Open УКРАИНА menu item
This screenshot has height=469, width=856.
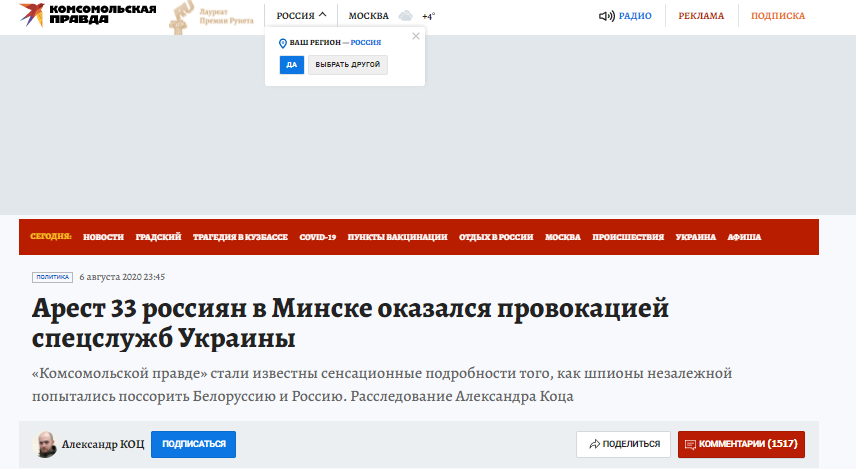(696, 237)
